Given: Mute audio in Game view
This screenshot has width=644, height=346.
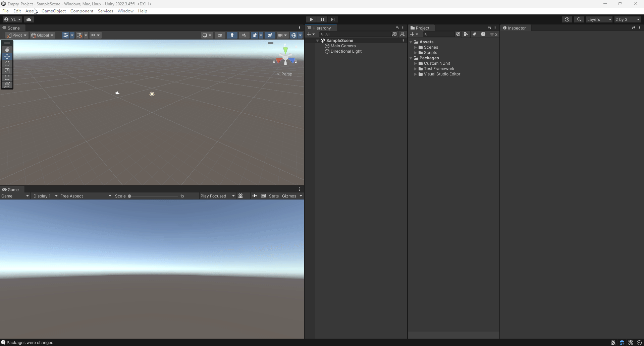Looking at the screenshot, I should pos(255,196).
